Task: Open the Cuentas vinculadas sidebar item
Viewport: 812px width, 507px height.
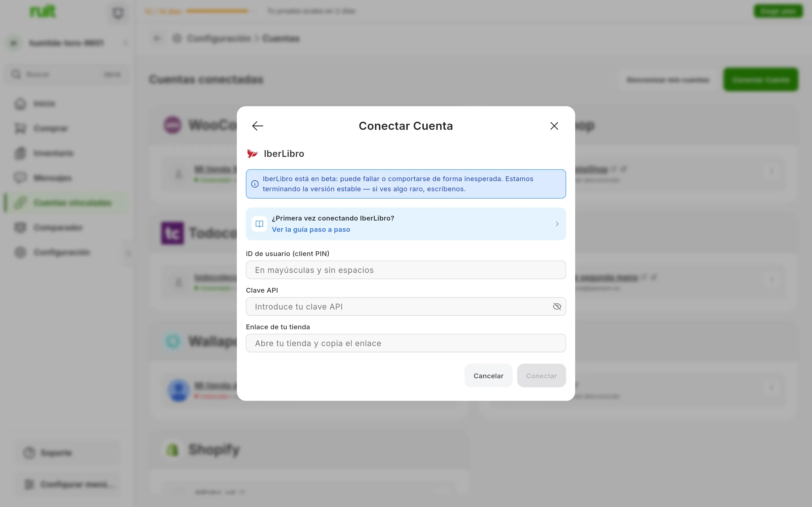Action: pyautogui.click(x=67, y=203)
